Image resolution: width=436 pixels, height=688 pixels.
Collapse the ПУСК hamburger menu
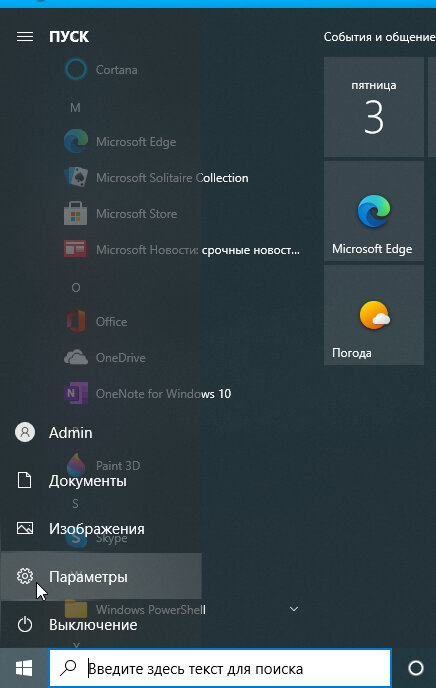(25, 36)
